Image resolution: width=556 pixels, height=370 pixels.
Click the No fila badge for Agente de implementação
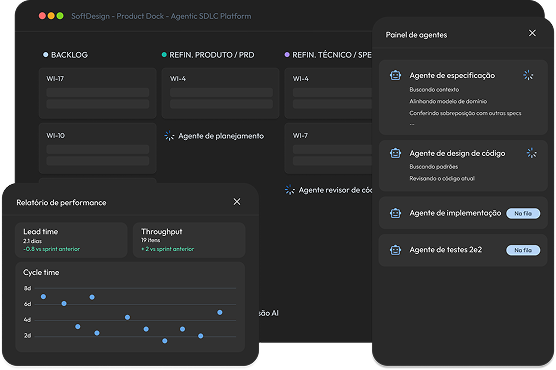[523, 213]
